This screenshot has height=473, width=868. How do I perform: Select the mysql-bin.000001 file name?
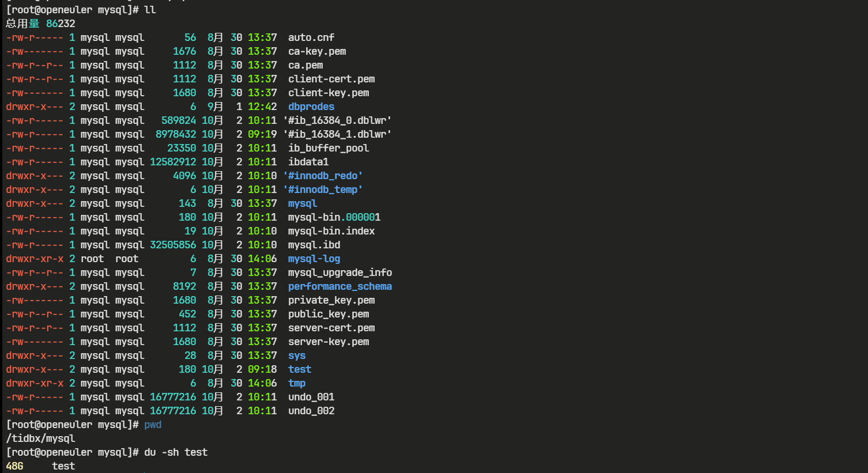tap(334, 217)
